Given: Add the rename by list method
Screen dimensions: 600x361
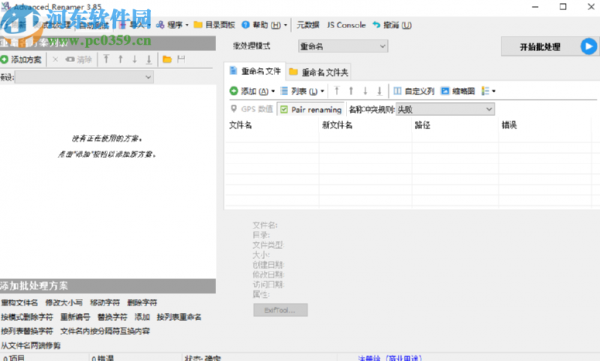Looking at the screenshot, I should point(179,317).
